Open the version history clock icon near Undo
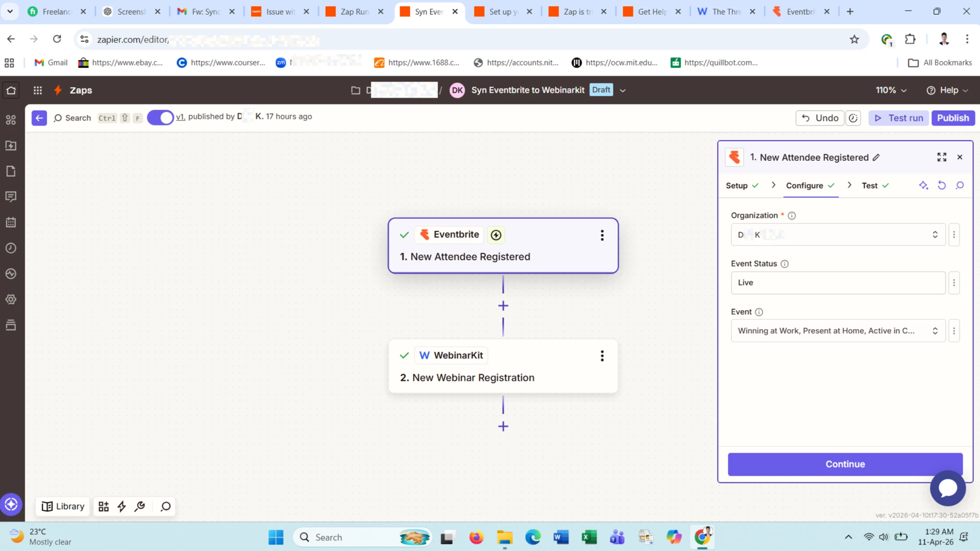Screen dimensions: 980x551 pos(853,118)
